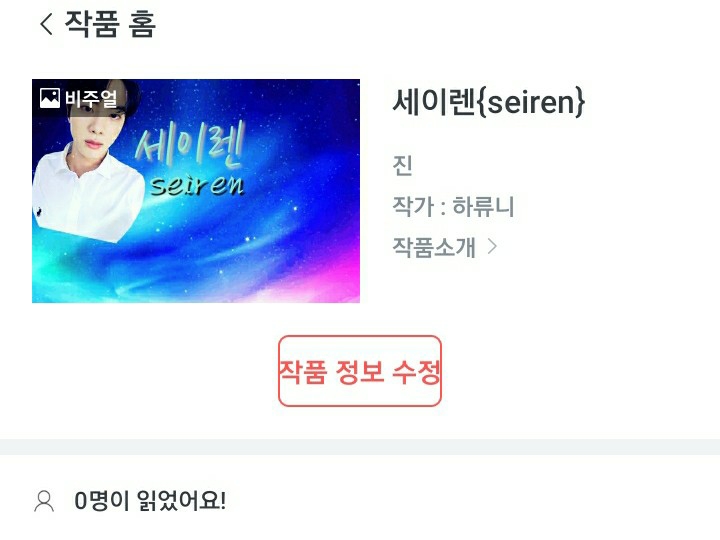Go back using the left arrow icon

click(46, 24)
